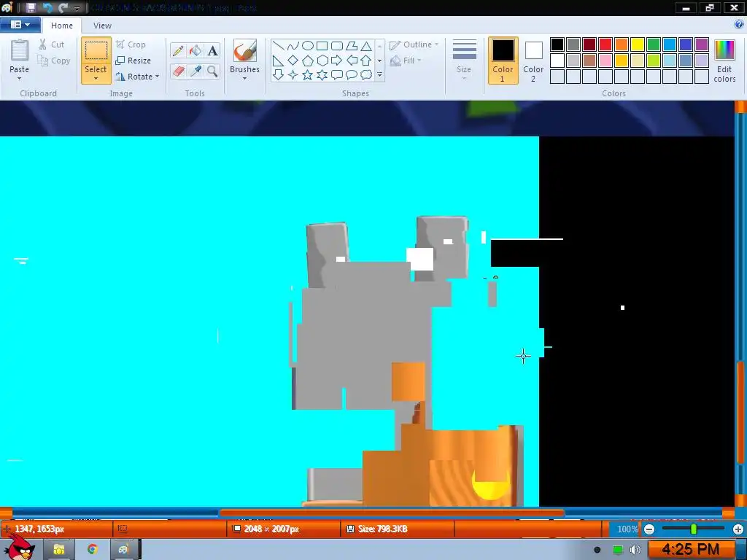The width and height of the screenshot is (747, 560).
Task: Click the Paste clipboard icon
Action: pos(20,50)
